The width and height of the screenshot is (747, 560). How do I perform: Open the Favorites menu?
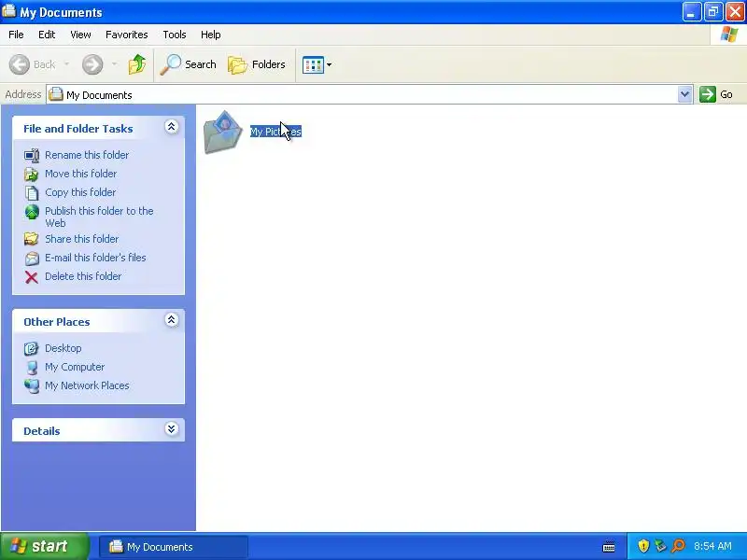tap(127, 35)
